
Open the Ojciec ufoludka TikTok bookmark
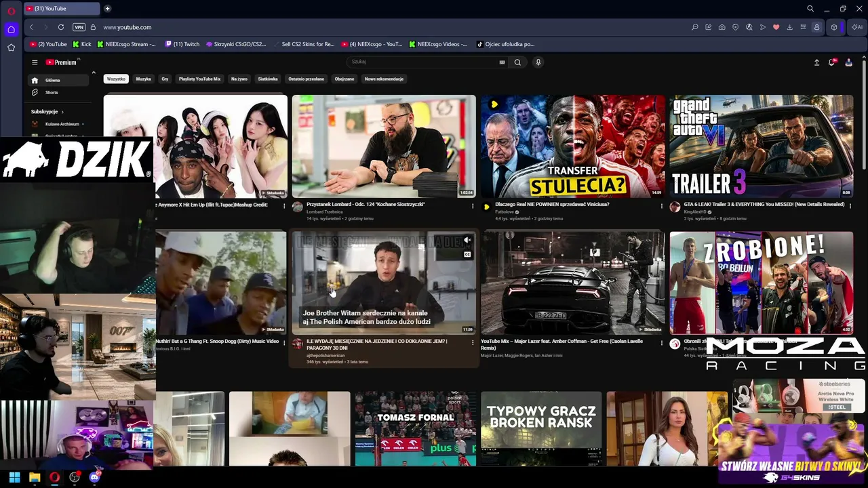[x=506, y=44]
